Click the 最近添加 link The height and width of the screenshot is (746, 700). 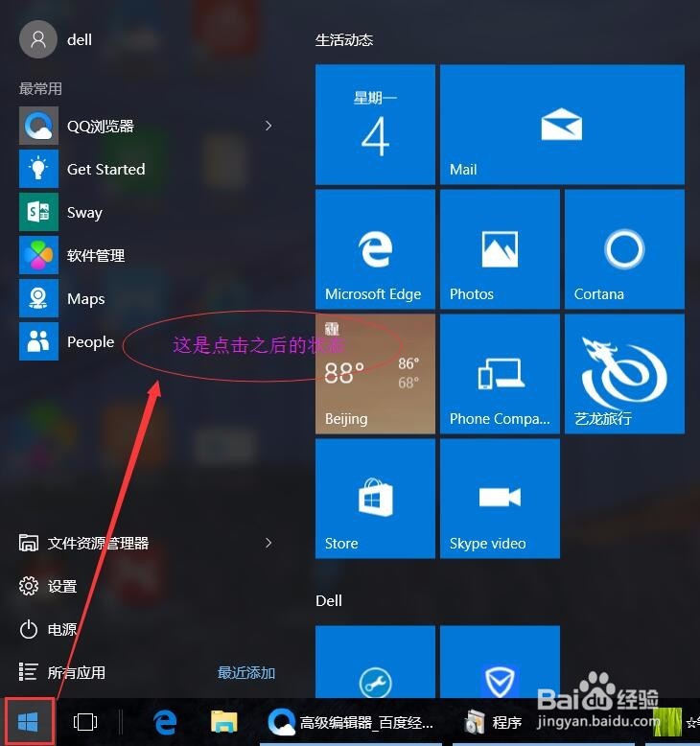pos(246,673)
